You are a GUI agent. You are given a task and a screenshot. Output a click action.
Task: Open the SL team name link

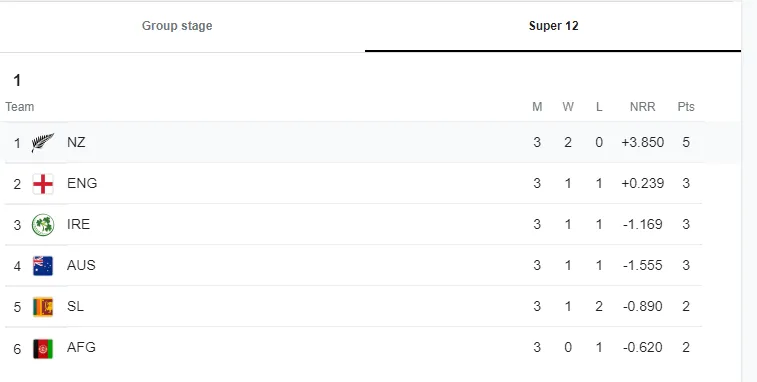point(75,306)
